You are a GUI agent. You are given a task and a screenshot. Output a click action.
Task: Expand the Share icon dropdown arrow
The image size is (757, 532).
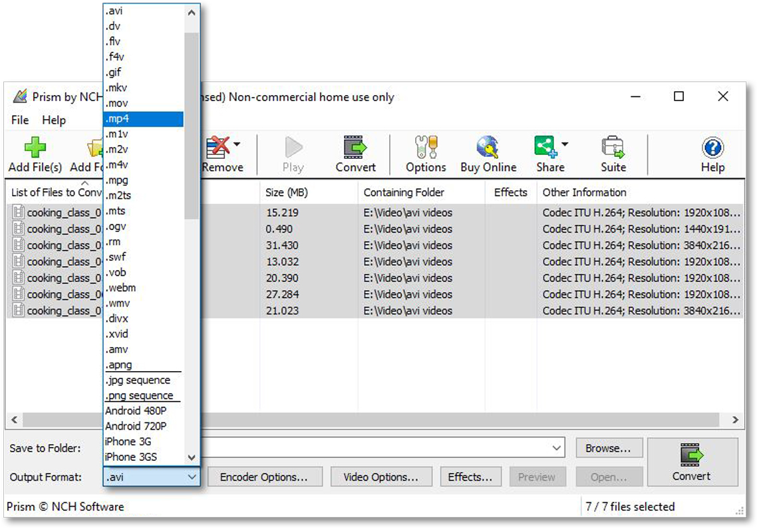566,143
